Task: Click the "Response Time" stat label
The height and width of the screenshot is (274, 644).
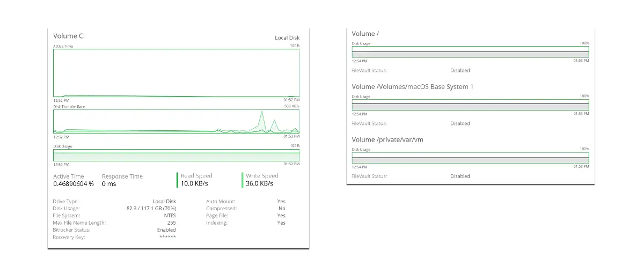Action: coord(122,176)
